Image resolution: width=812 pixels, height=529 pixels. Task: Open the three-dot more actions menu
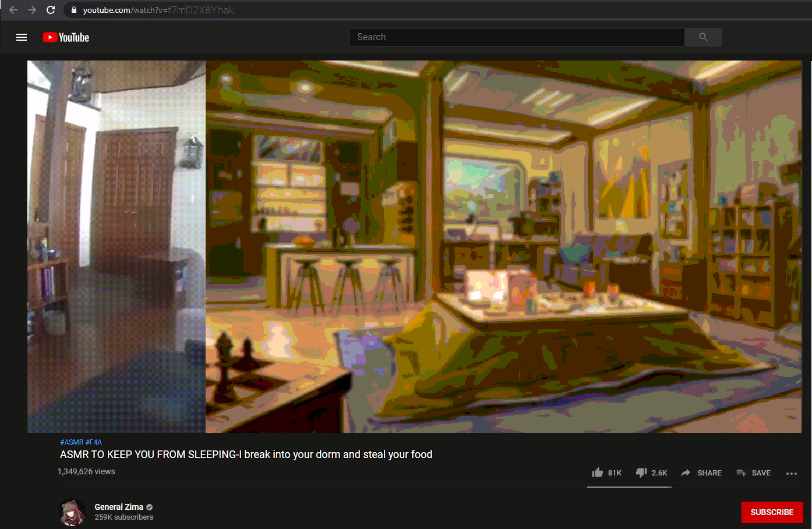[791, 473]
